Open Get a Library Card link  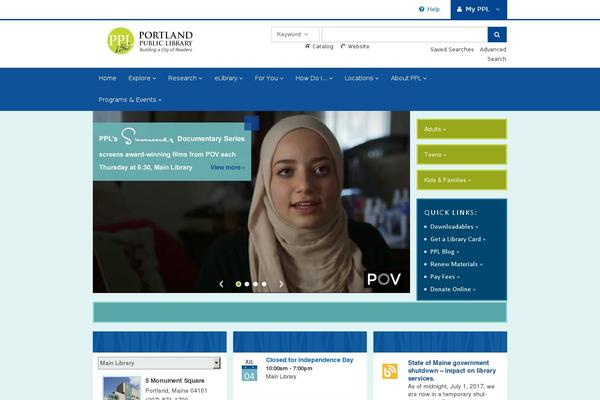(458, 239)
